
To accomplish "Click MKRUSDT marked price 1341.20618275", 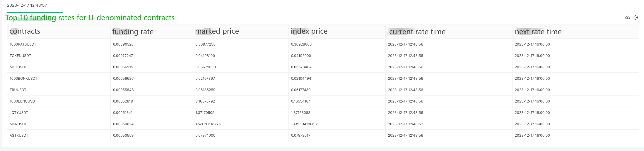I will (208, 124).
